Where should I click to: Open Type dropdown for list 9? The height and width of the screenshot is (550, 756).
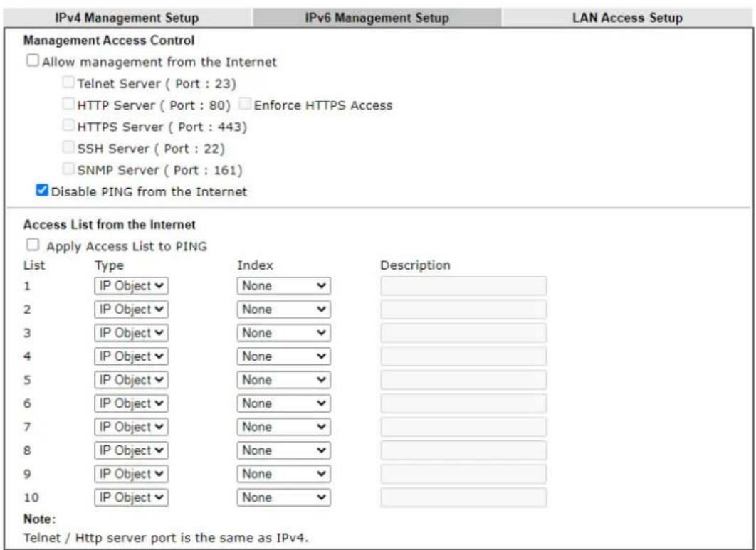tap(131, 475)
